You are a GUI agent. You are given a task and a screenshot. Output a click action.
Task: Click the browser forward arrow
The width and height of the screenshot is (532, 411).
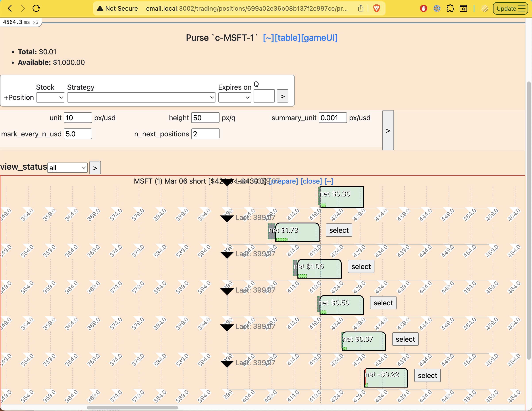23,9
